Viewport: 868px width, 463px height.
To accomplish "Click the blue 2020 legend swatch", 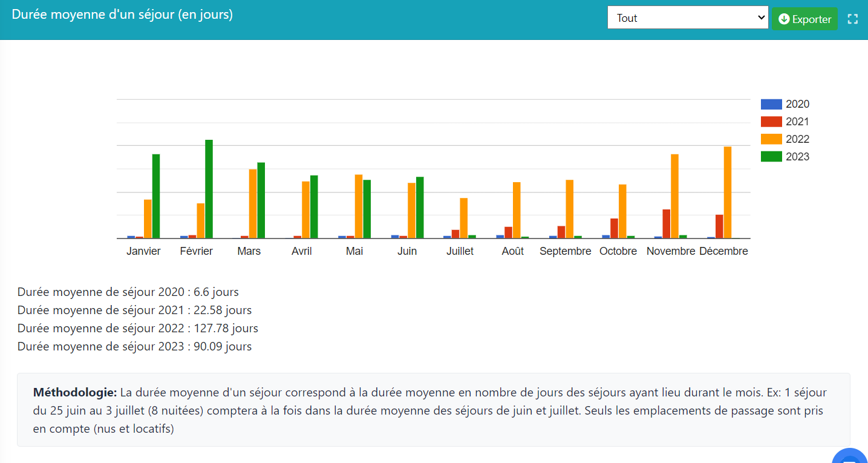I will click(x=771, y=104).
